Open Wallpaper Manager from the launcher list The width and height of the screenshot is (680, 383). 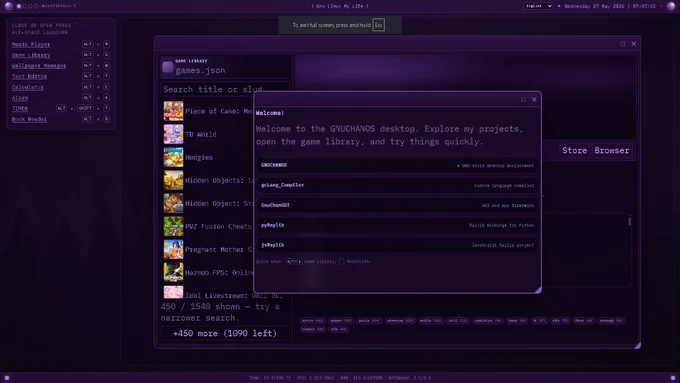pos(39,65)
